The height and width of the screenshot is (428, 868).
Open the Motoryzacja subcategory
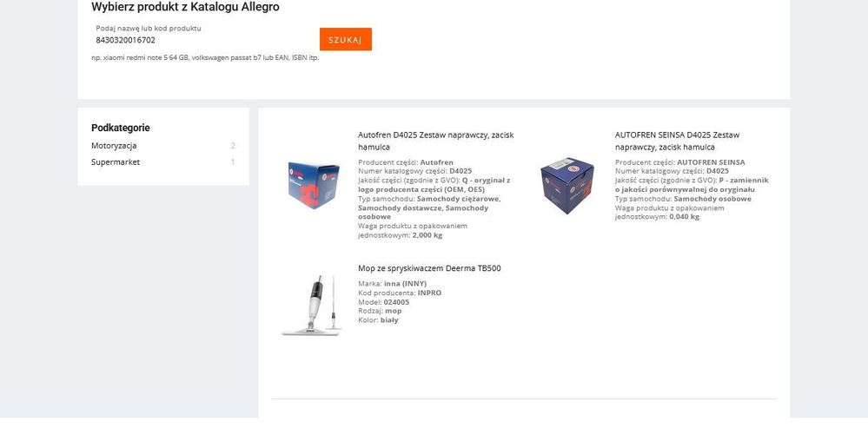pyautogui.click(x=114, y=146)
